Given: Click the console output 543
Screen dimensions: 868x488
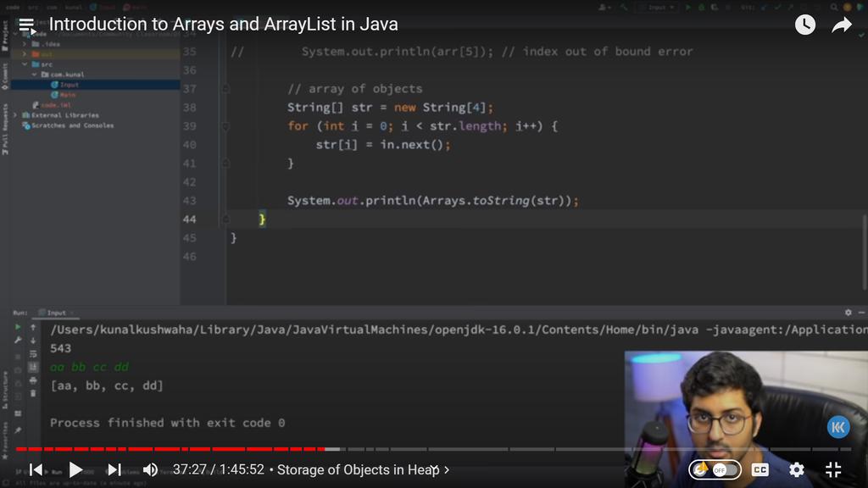Looking at the screenshot, I should (60, 348).
